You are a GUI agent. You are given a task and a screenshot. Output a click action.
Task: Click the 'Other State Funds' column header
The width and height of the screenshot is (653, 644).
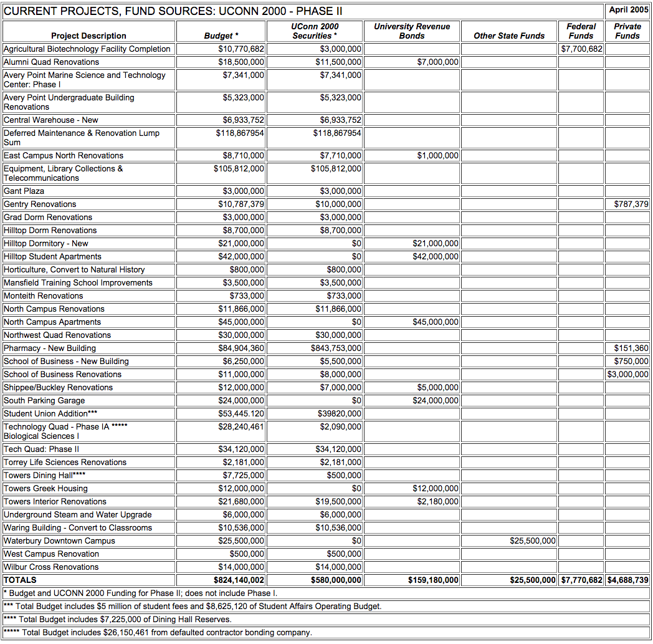508,36
